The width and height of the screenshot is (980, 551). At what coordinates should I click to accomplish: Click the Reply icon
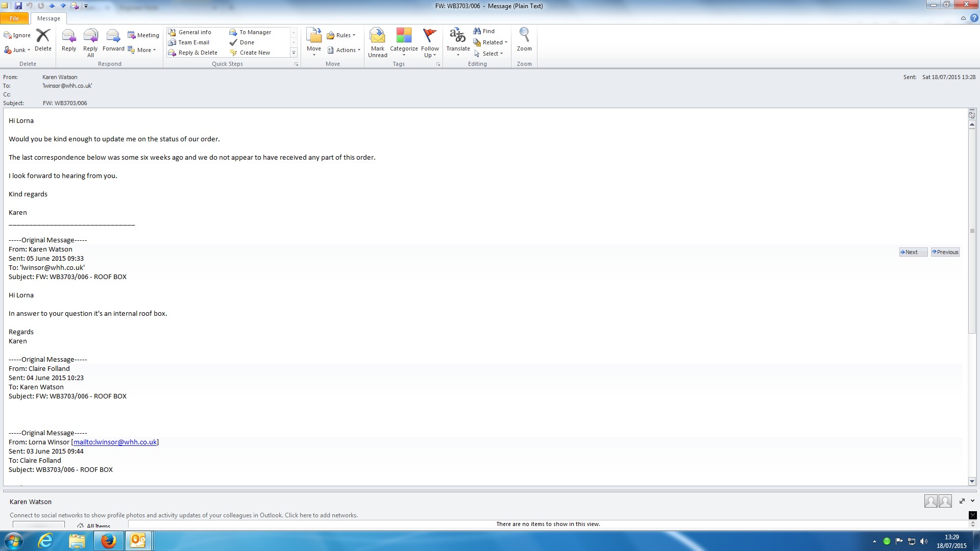coord(68,37)
